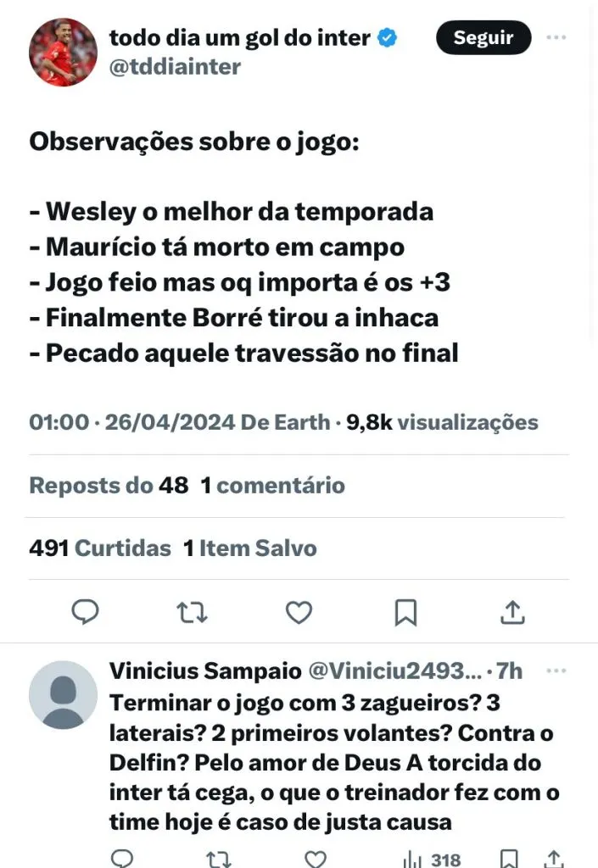
Task: Bookmark the main tweet
Action: 405,610
